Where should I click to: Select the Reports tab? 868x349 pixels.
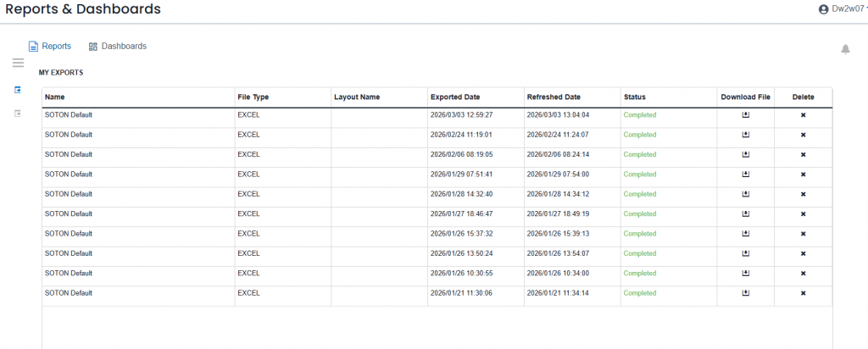pos(50,46)
